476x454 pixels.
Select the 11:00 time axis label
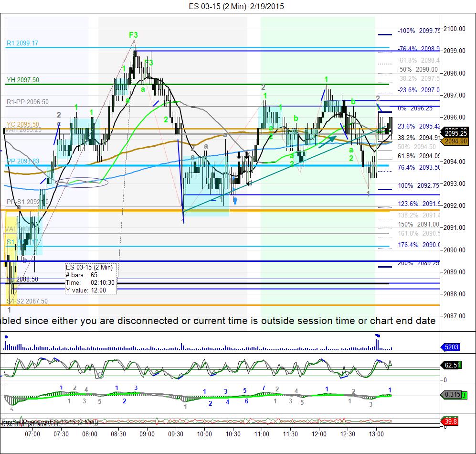pyautogui.click(x=261, y=434)
